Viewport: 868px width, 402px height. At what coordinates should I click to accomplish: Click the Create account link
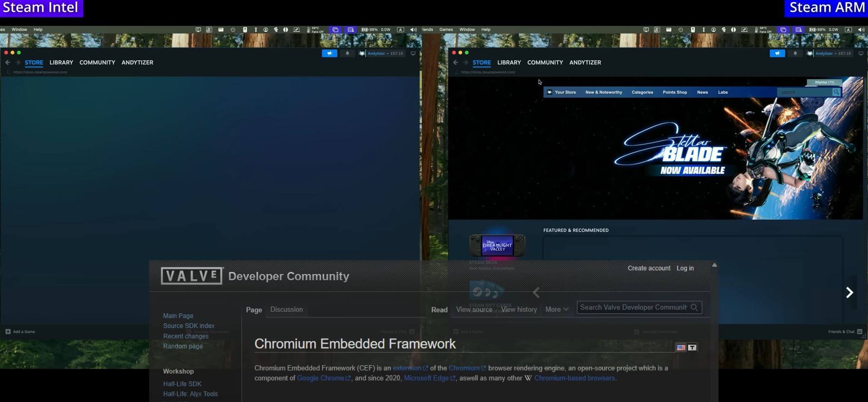pyautogui.click(x=649, y=268)
